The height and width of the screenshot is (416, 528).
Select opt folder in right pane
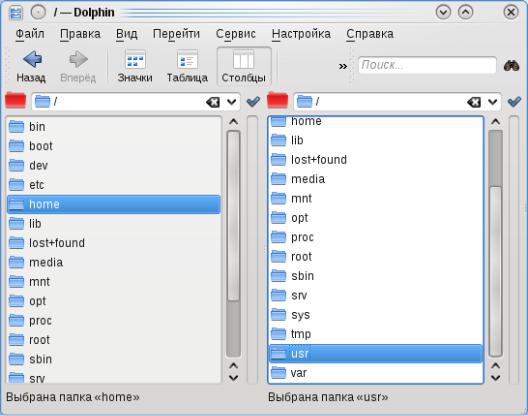pos(376,218)
